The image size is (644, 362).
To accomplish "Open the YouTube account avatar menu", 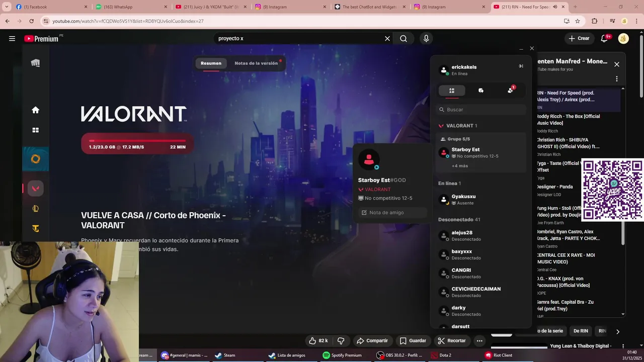I will (623, 39).
